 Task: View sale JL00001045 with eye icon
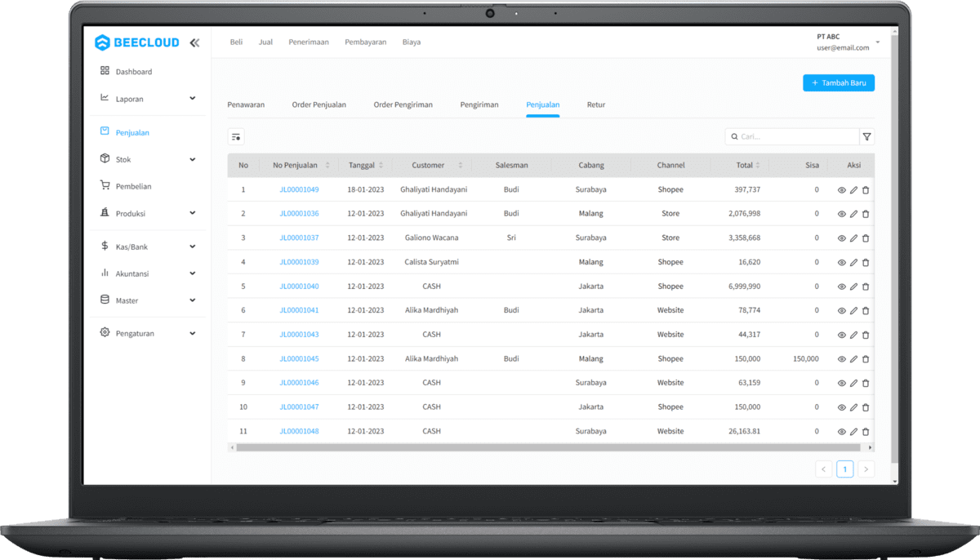click(842, 359)
